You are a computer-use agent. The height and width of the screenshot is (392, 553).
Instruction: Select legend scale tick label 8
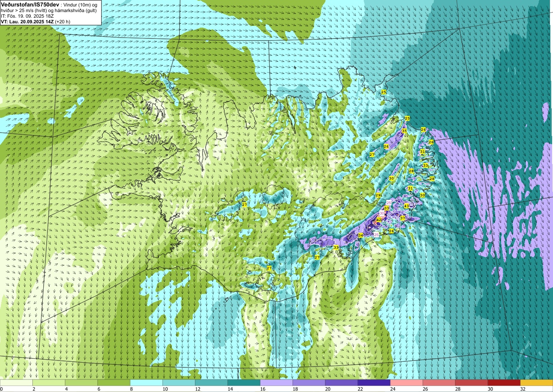[130, 389]
